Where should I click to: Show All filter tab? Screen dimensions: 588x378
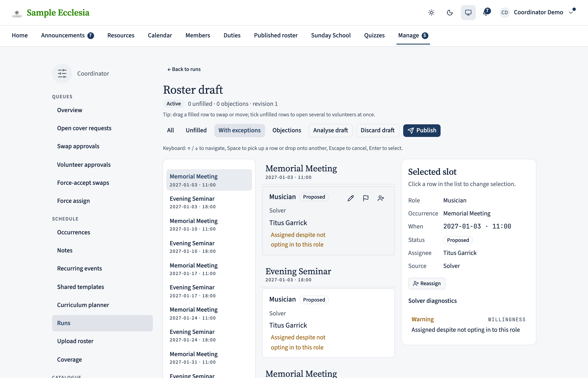click(170, 130)
